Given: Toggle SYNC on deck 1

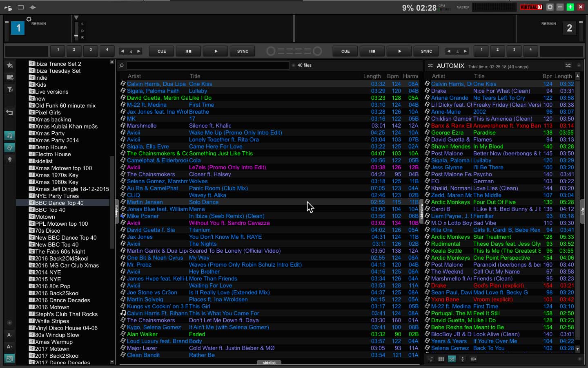Looking at the screenshot, I should [x=242, y=51].
